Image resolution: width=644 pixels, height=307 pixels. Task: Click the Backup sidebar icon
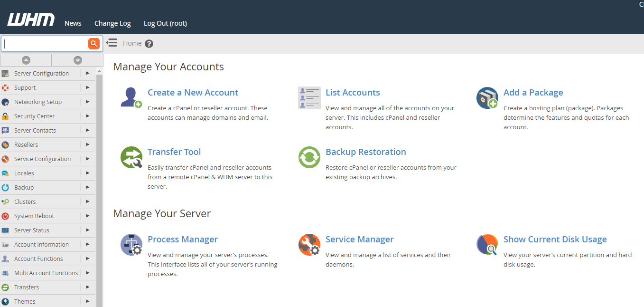pyautogui.click(x=5, y=188)
